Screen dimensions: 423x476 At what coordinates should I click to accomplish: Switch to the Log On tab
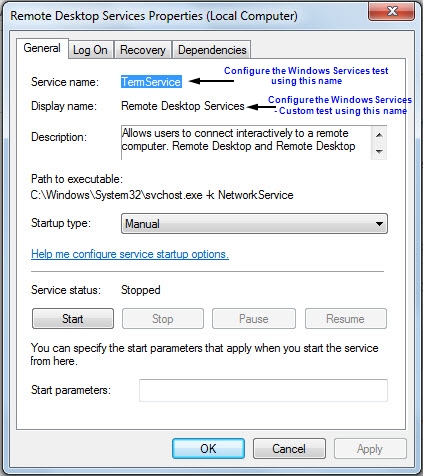pyautogui.click(x=91, y=50)
